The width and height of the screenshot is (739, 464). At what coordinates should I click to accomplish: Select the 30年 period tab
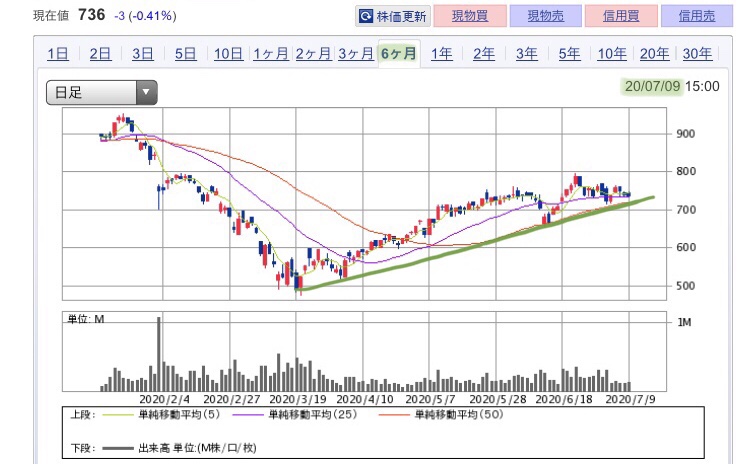click(697, 54)
